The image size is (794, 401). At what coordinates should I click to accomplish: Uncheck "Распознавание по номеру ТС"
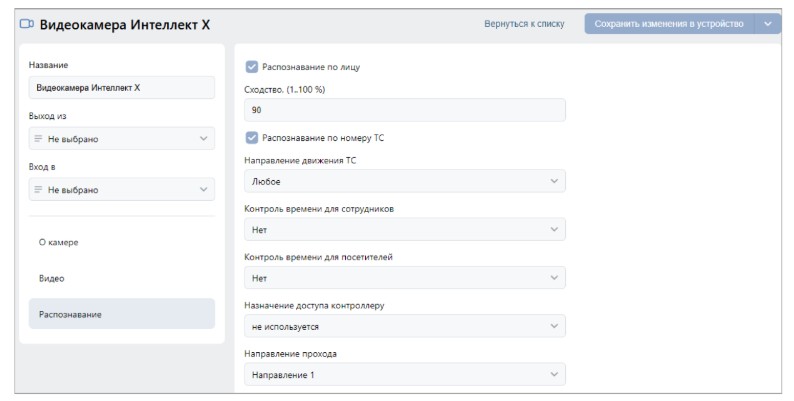(x=251, y=138)
